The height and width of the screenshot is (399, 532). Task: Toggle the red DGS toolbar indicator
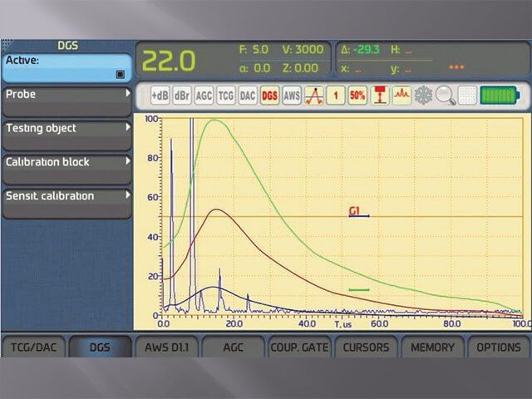[269, 96]
